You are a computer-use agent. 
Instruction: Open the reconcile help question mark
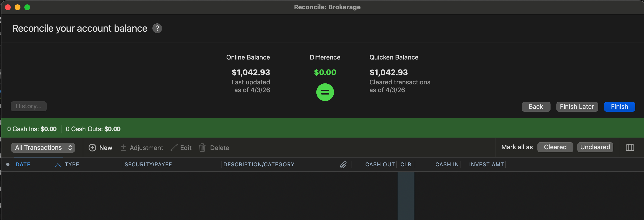click(157, 28)
